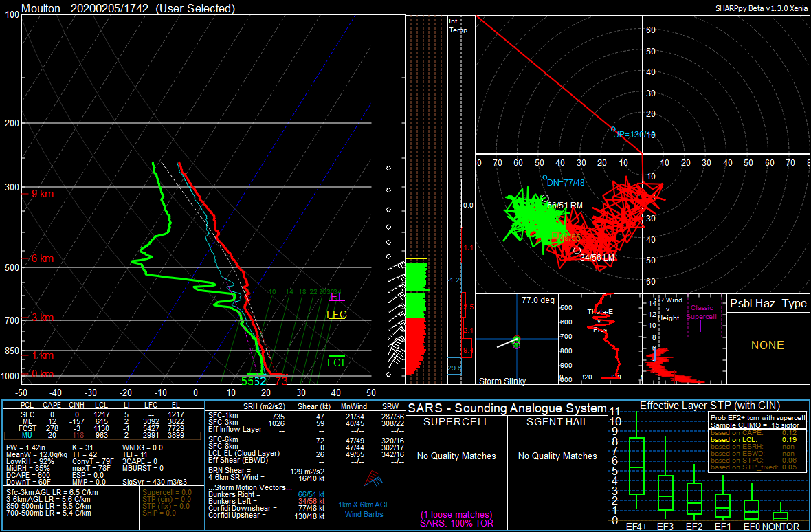Click the Bunkers right-mover circle on the hodograph

pos(545,198)
